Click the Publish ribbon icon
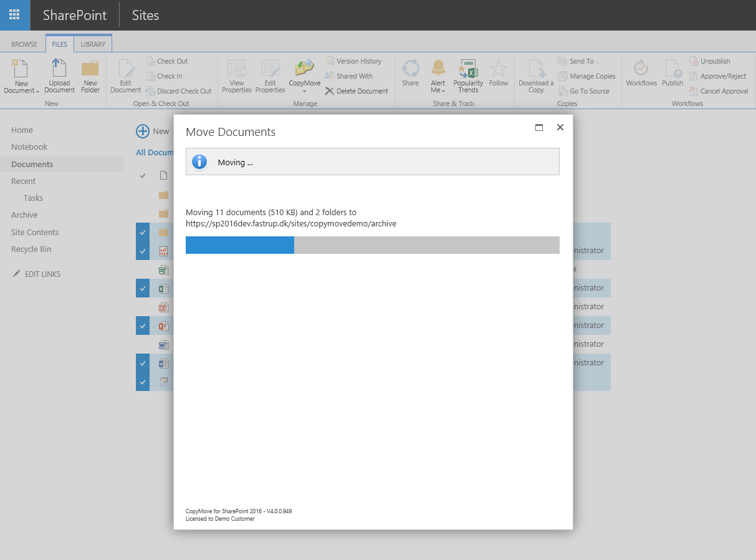The height and width of the screenshot is (560, 756). tap(673, 69)
